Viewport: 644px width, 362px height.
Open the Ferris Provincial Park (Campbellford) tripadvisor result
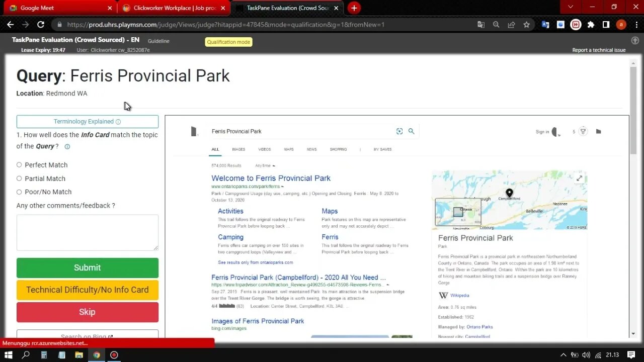point(298,278)
